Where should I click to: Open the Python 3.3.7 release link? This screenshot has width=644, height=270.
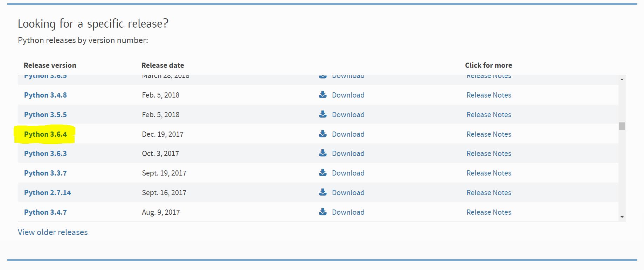click(46, 173)
